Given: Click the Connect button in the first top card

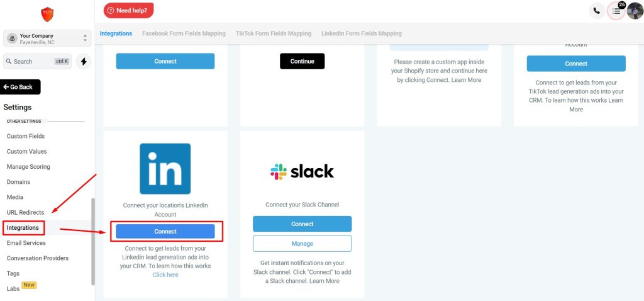Looking at the screenshot, I should pos(165,61).
